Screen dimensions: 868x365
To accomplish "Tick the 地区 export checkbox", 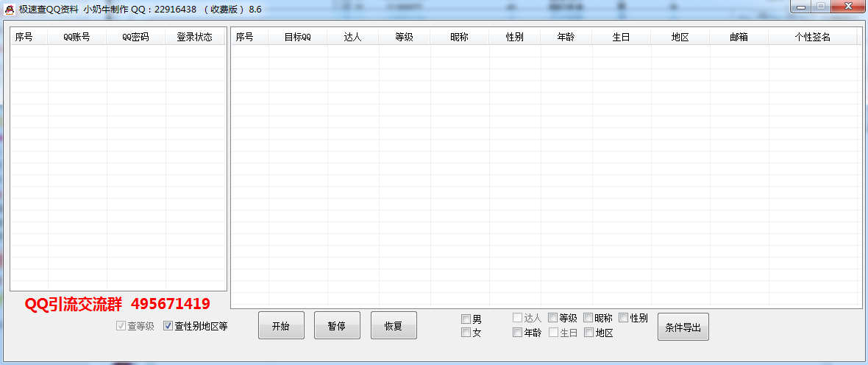I will coord(588,333).
